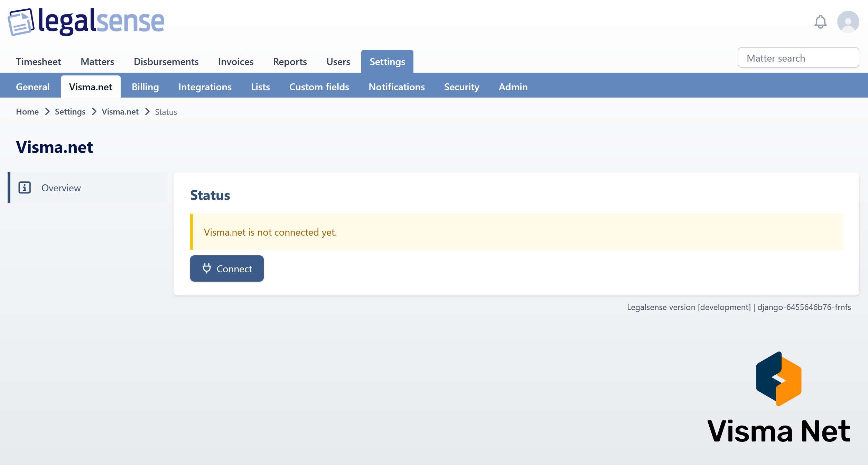The height and width of the screenshot is (465, 868).
Task: Open the Reports tab
Action: [x=290, y=62]
